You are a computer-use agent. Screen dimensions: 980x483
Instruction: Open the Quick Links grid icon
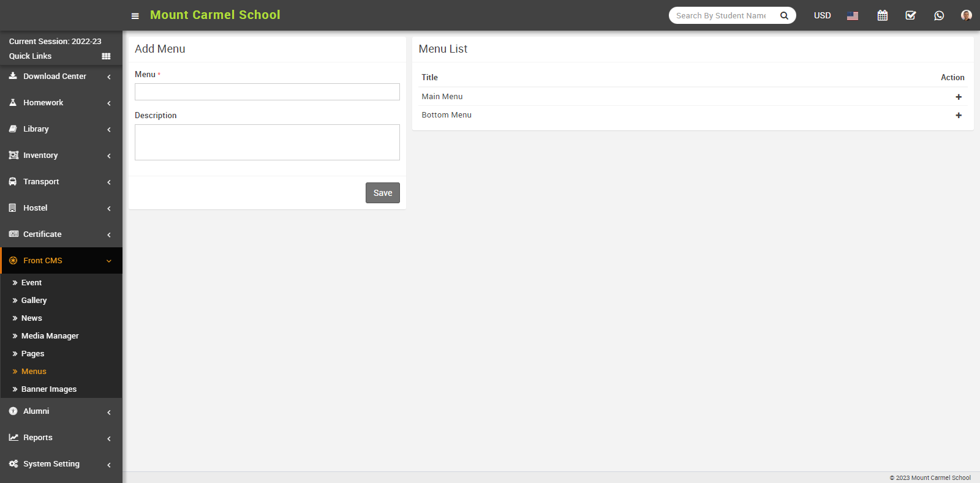coord(106,56)
